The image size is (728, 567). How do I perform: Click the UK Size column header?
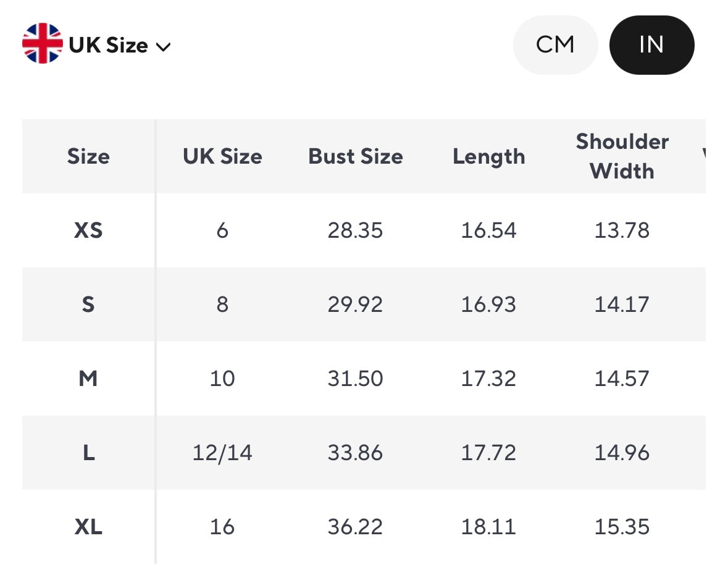pos(222,156)
